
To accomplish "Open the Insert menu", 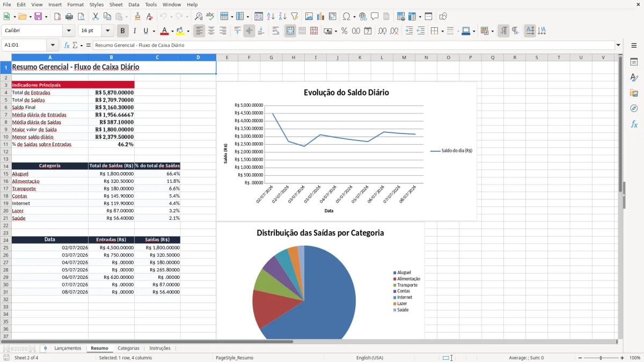I will [55, 4].
